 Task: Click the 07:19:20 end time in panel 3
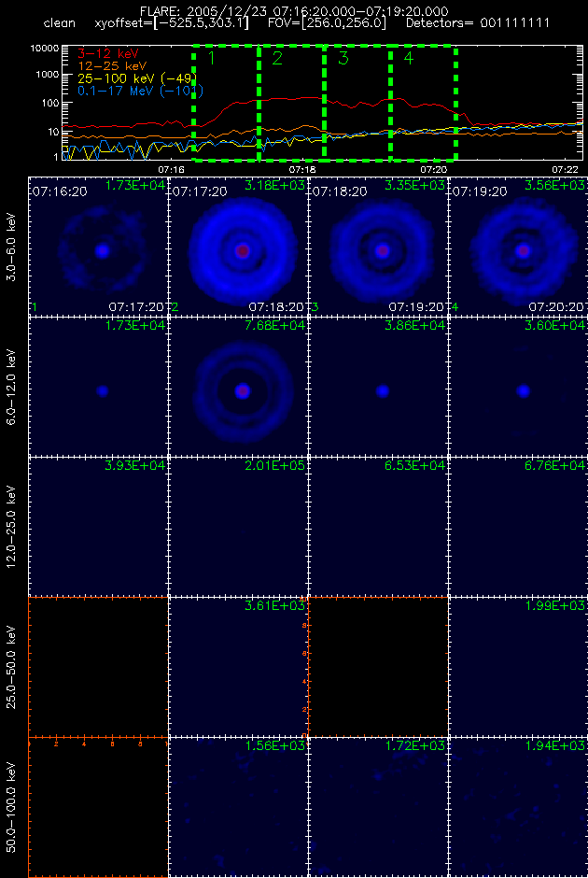click(417, 307)
